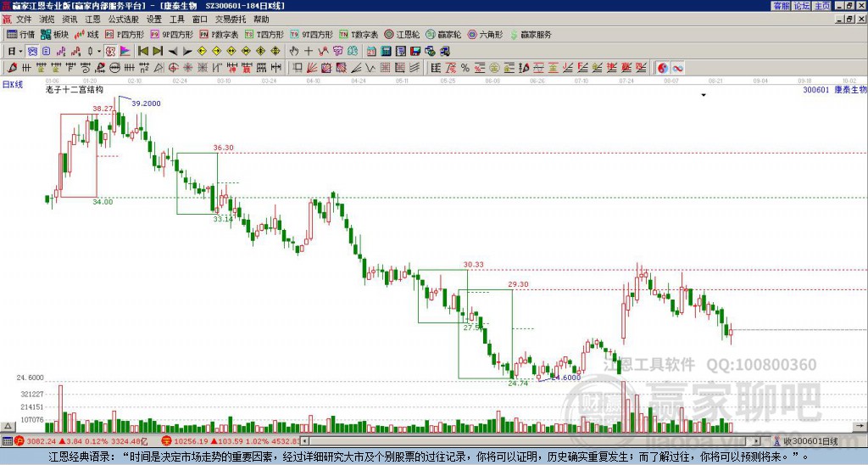The height and width of the screenshot is (465, 868).
Task: Click stock code 300601 label
Action: coord(816,89)
